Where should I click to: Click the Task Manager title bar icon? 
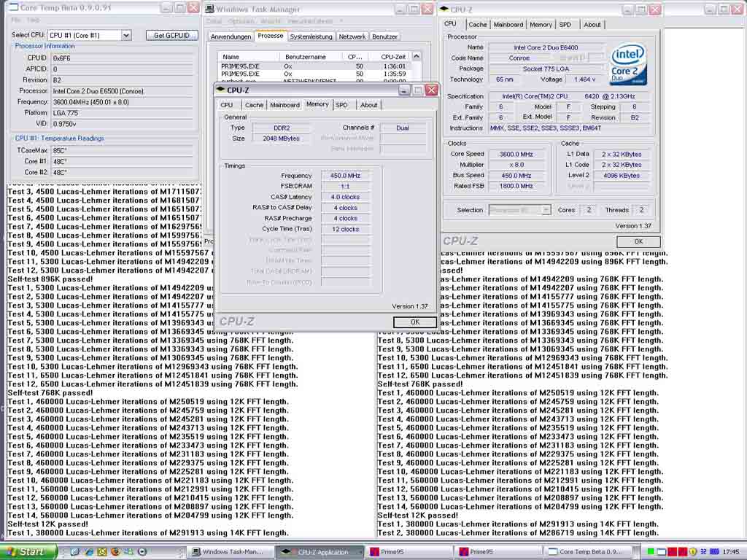coord(209,9)
